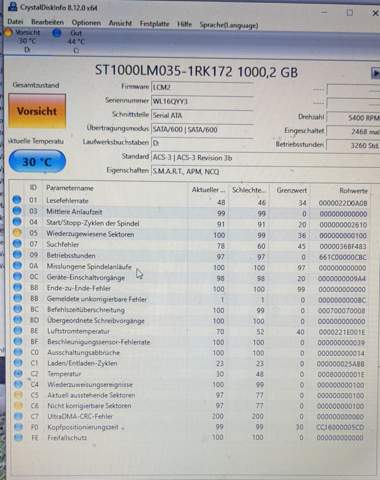Image resolution: width=380 pixels, height=480 pixels.
Task: Click status icon for Befehlszeitüberschreitung row
Action: coord(18,309)
